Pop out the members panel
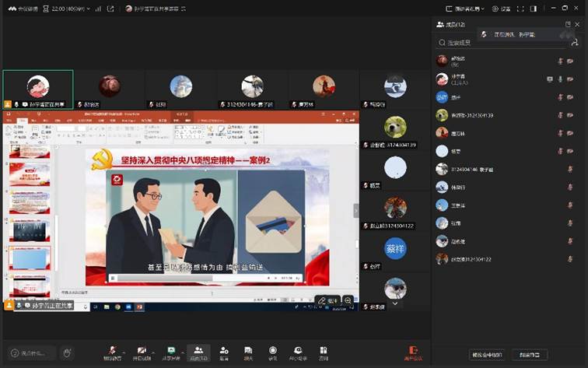The image size is (588, 368). coord(568,25)
